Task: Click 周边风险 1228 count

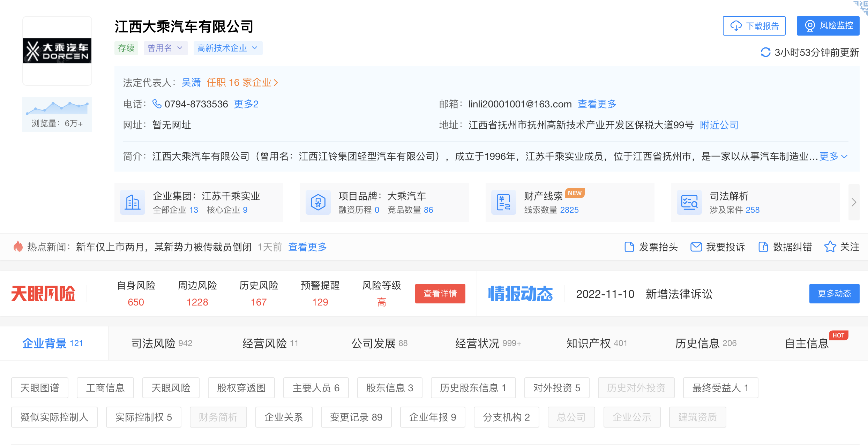Action: tap(197, 302)
